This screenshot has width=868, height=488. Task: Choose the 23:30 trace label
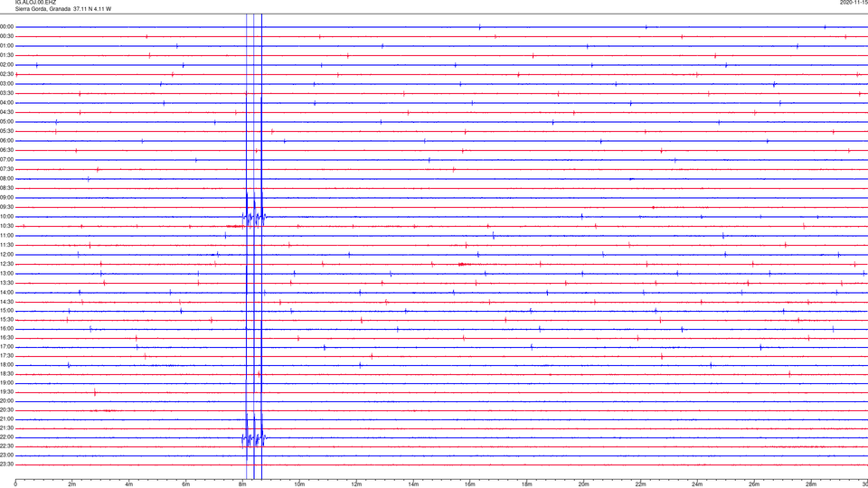(x=7, y=465)
